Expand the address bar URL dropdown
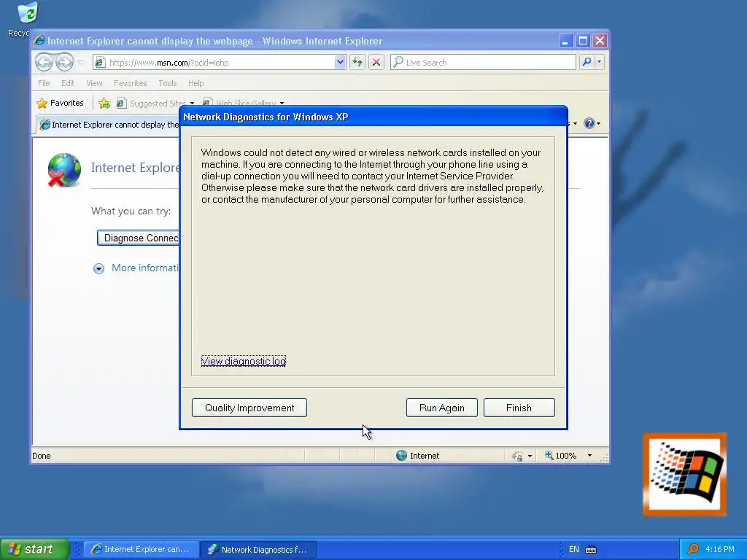 [x=340, y=63]
